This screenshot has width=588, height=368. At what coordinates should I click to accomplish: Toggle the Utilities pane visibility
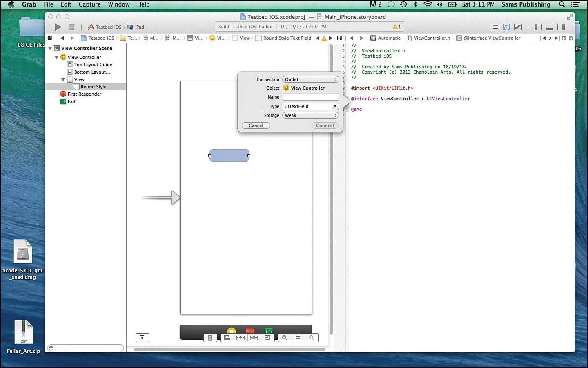[561, 27]
